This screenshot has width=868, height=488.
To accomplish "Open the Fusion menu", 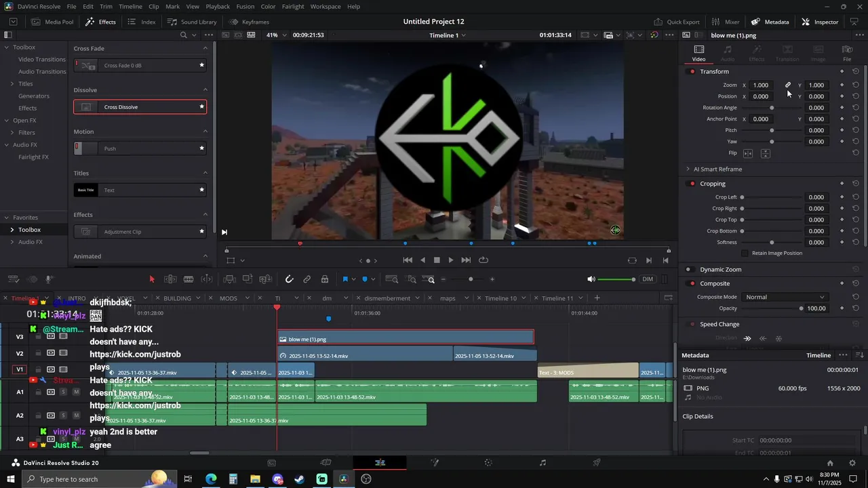I will coord(245,6).
